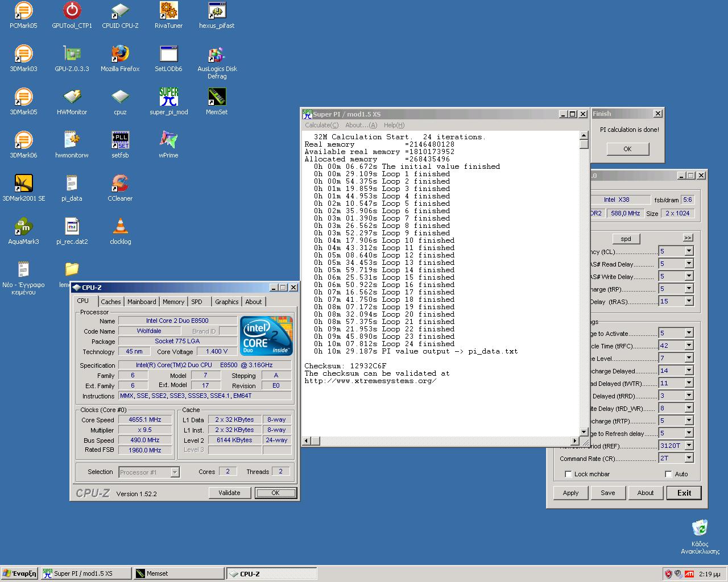Viewport: 728px width, 582px height.
Task: Click OK in the Finish dialog
Action: pyautogui.click(x=627, y=149)
